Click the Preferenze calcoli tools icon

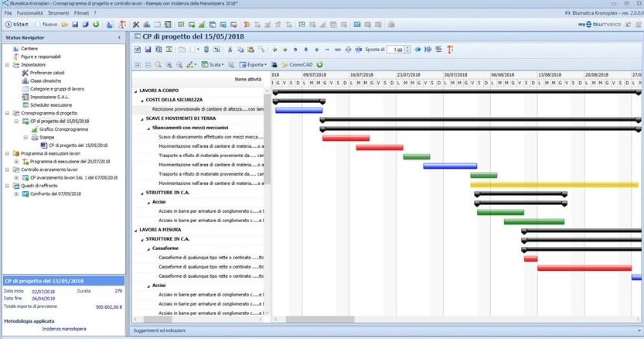[x=26, y=73]
